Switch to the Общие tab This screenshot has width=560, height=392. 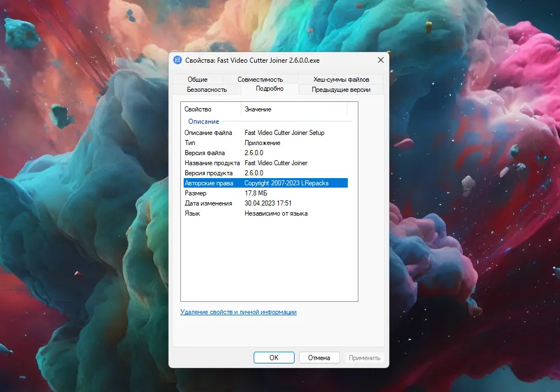[x=198, y=79]
